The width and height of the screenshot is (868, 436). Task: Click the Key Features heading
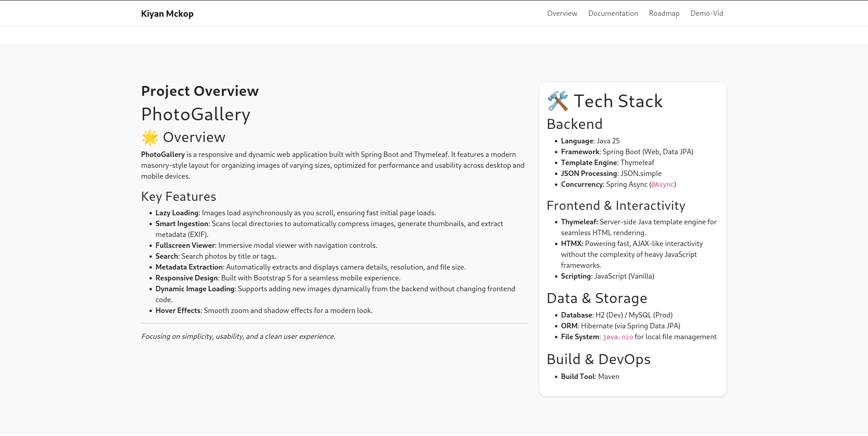[179, 197]
